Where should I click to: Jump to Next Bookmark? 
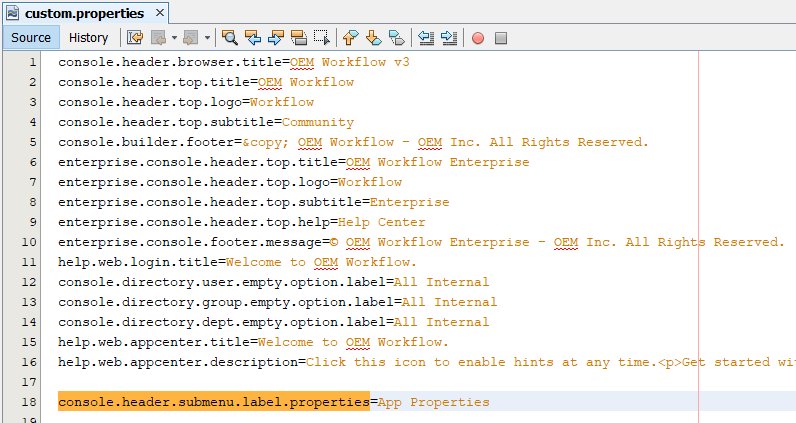point(373,38)
